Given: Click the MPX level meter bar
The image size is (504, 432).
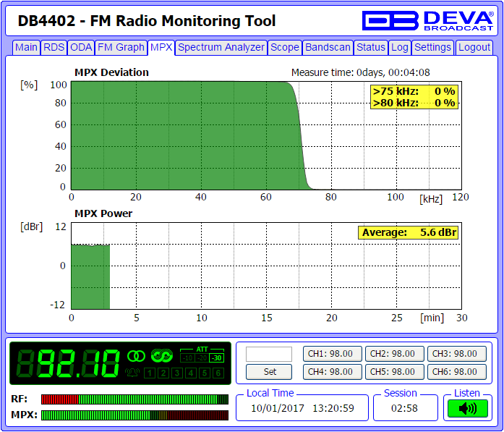Looking at the screenshot, I should pos(134,415).
